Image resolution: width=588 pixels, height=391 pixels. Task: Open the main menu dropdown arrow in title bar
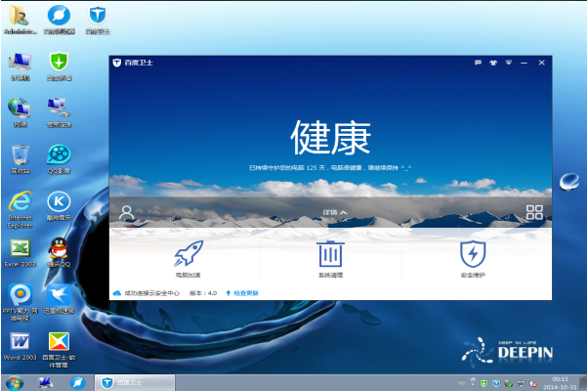pyautogui.click(x=509, y=63)
